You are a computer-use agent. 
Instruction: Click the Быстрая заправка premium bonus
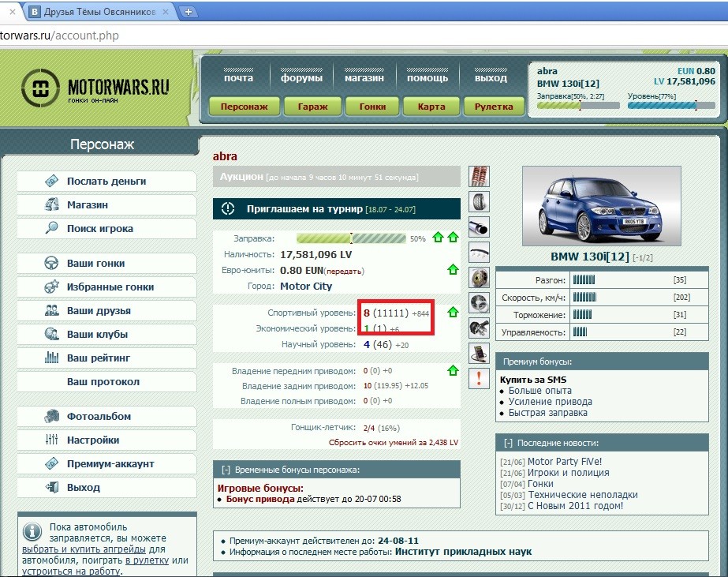coord(548,413)
